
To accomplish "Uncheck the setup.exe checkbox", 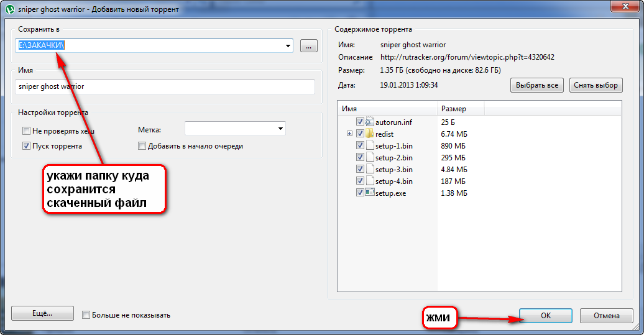I will point(360,193).
